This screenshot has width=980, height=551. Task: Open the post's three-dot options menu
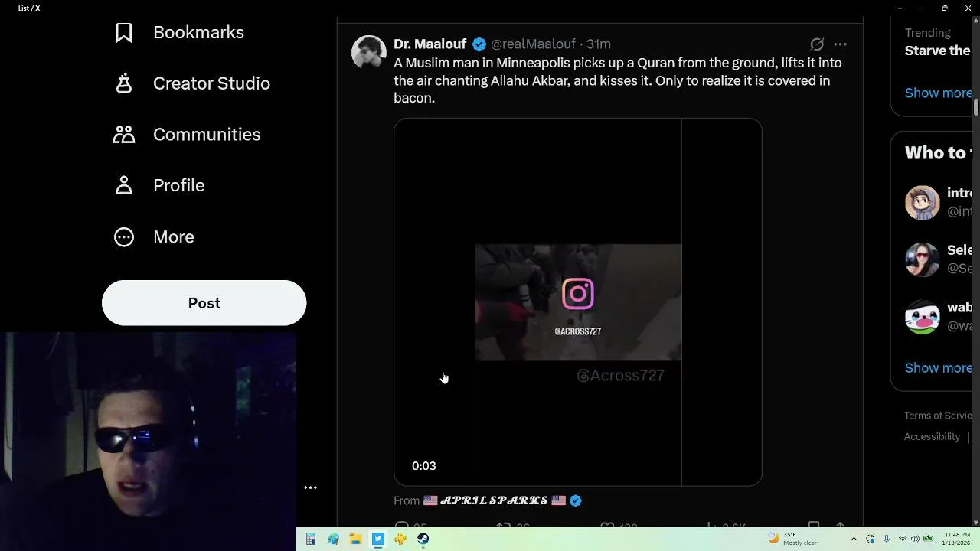coord(840,44)
